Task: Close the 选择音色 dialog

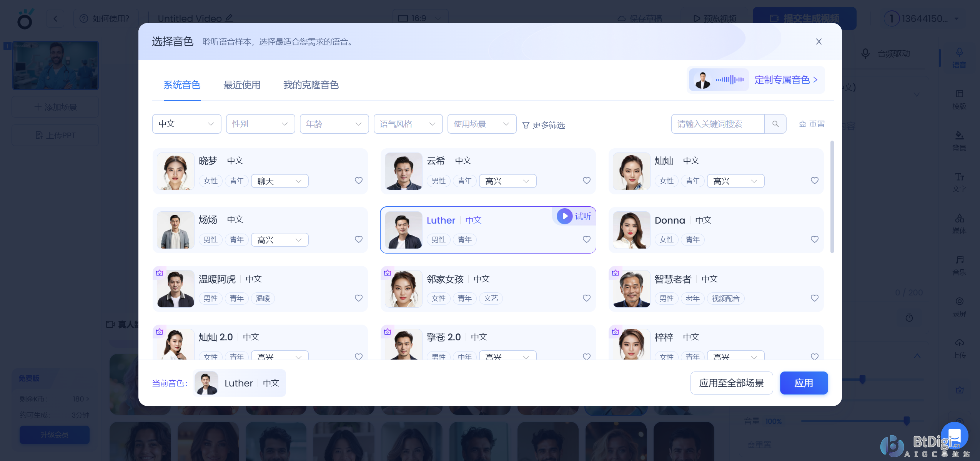Action: click(819, 41)
